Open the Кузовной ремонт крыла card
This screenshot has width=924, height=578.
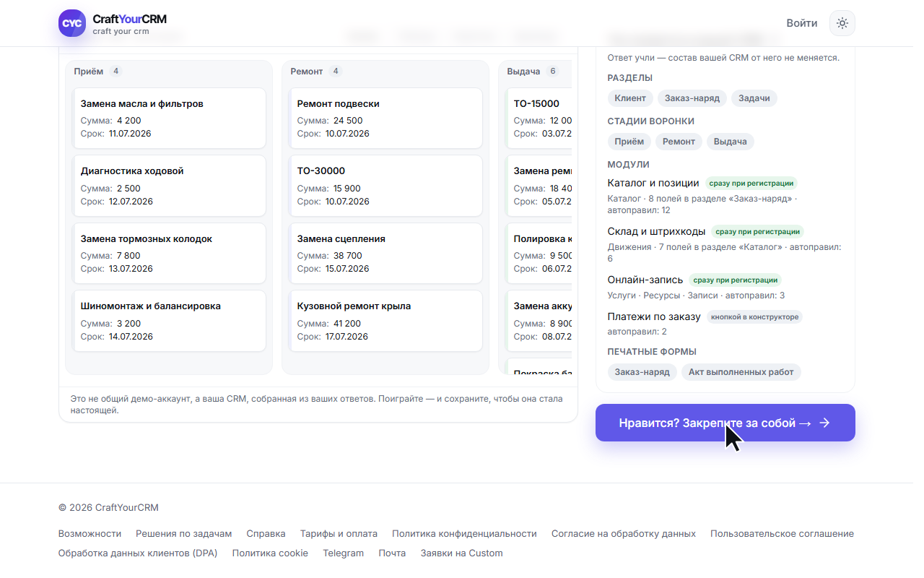tap(386, 321)
